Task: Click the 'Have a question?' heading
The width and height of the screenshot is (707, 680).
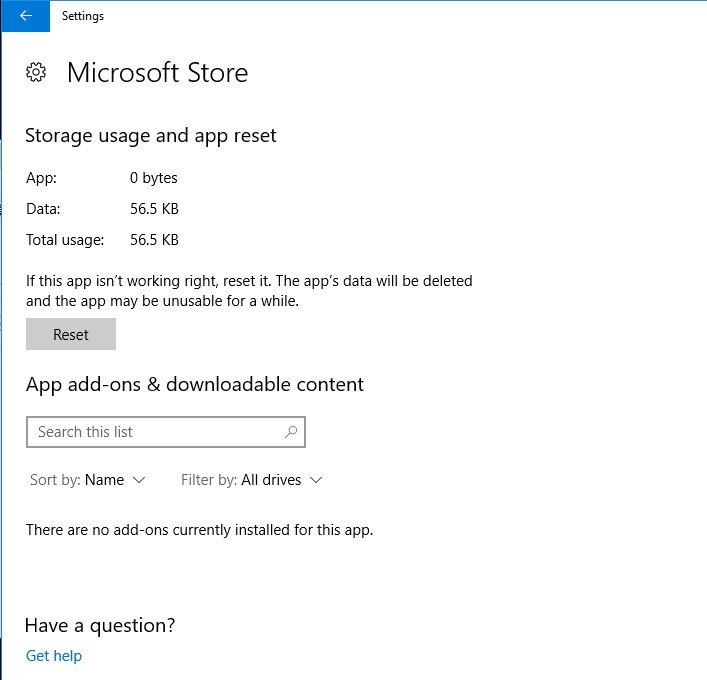Action: click(100, 626)
